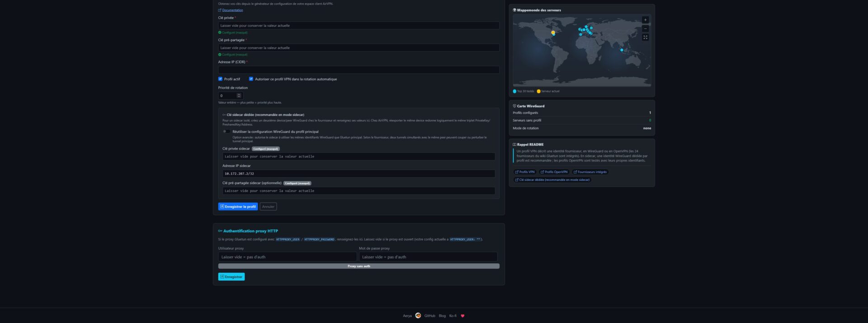Click the book icon beside Rappel README
The height and width of the screenshot is (323, 868).
pos(514,144)
